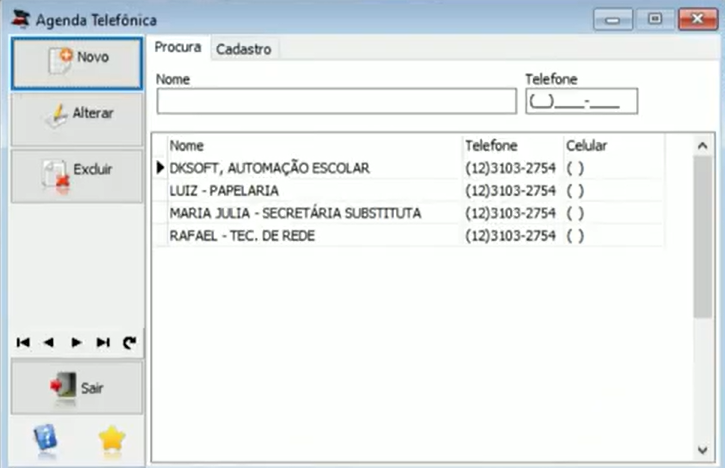
Task: Click the Novo button to add a contact
Action: [77, 63]
